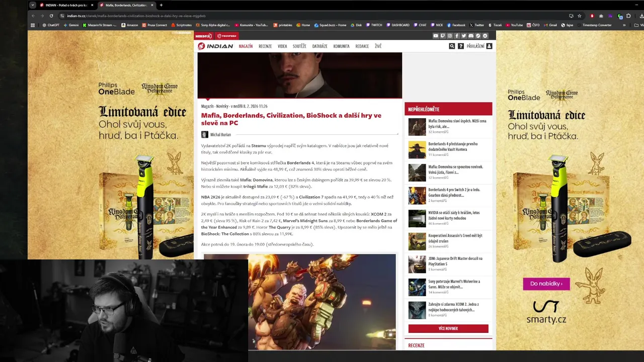Open the new tab plus button
Viewport: 644px width, 362px height.
161,5
